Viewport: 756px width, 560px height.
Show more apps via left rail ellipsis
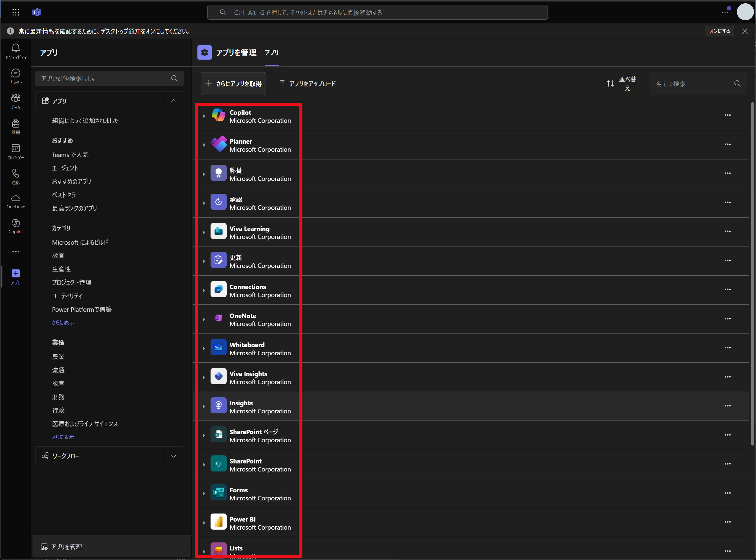(16, 252)
